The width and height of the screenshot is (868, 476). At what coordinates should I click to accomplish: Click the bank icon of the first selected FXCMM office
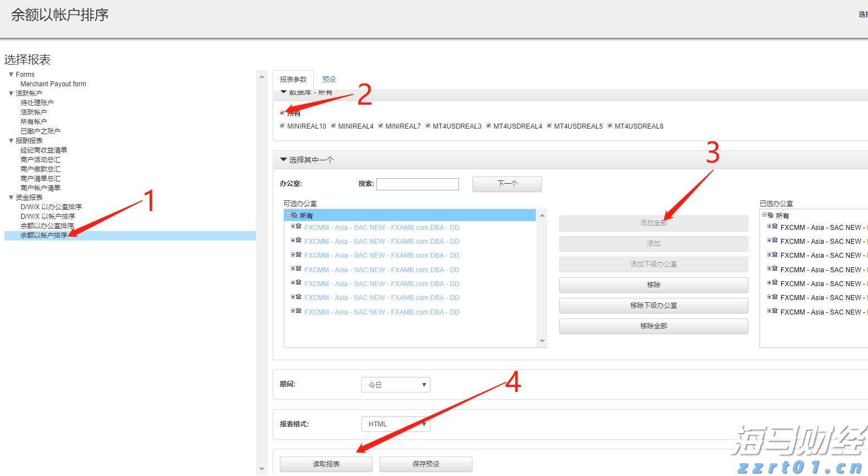pyautogui.click(x=774, y=227)
